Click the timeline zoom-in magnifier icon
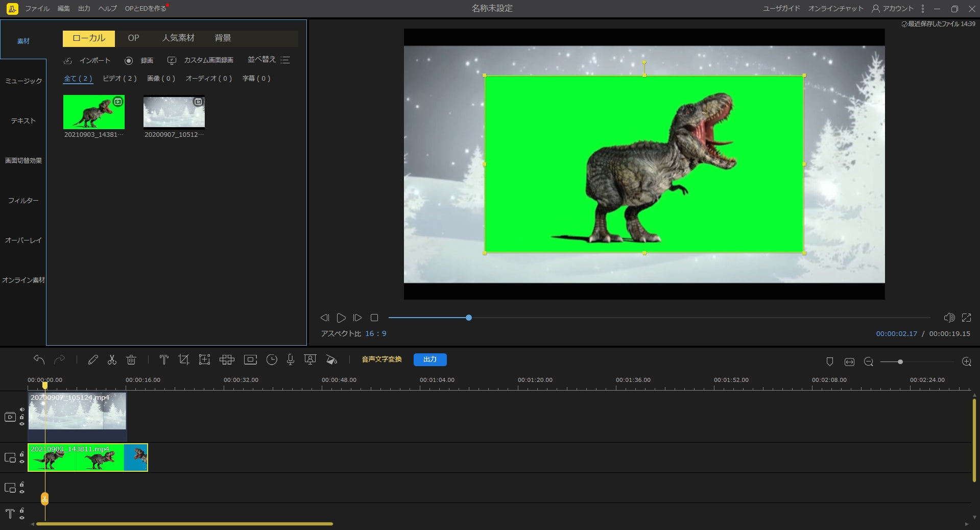980x530 pixels. pos(966,362)
